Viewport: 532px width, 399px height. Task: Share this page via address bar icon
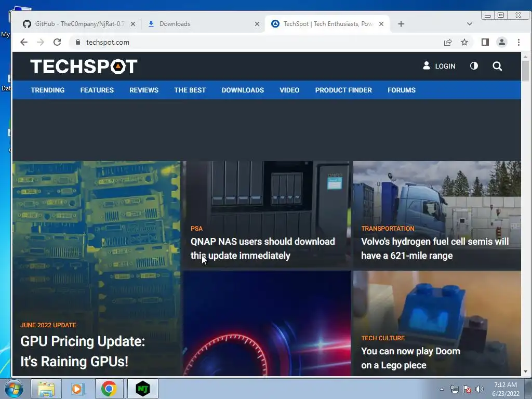(447, 42)
